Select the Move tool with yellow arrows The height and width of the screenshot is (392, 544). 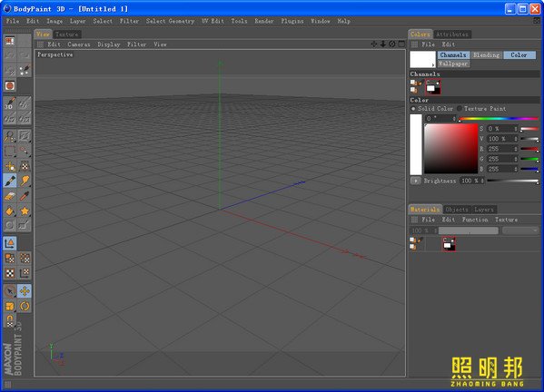[x=25, y=291]
